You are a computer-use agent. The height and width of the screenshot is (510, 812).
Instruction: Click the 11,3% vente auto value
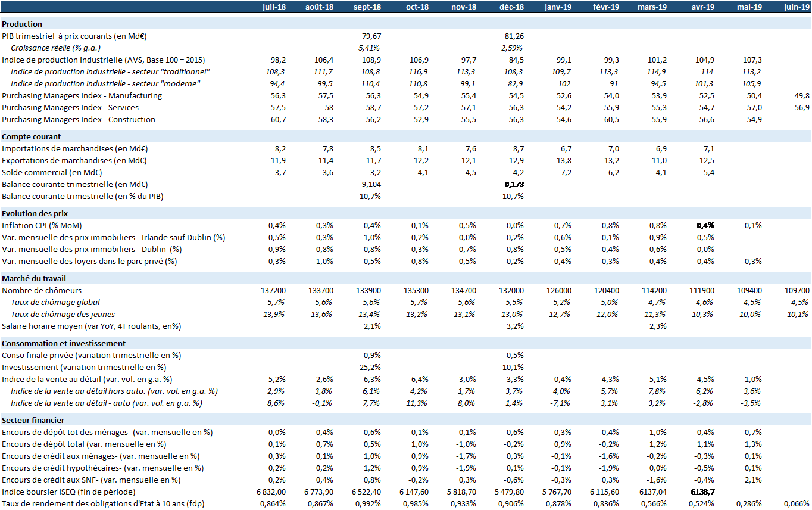tap(417, 403)
